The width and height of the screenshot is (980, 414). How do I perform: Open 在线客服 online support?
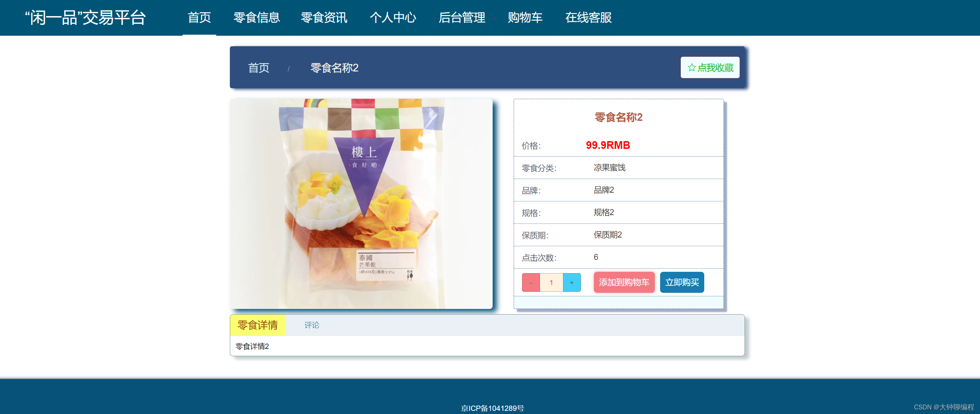click(x=588, y=18)
